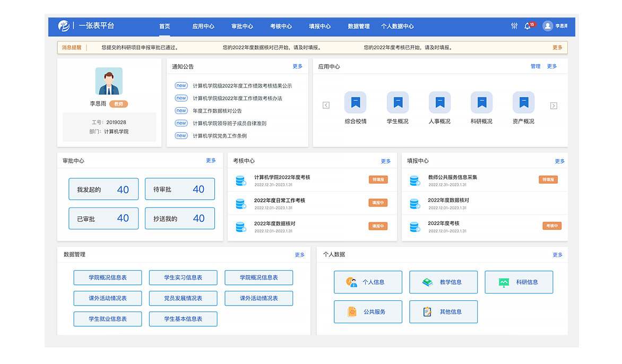Open the 个人信息 personal data button
Viewport: 622px width, 364px height.
tap(368, 282)
